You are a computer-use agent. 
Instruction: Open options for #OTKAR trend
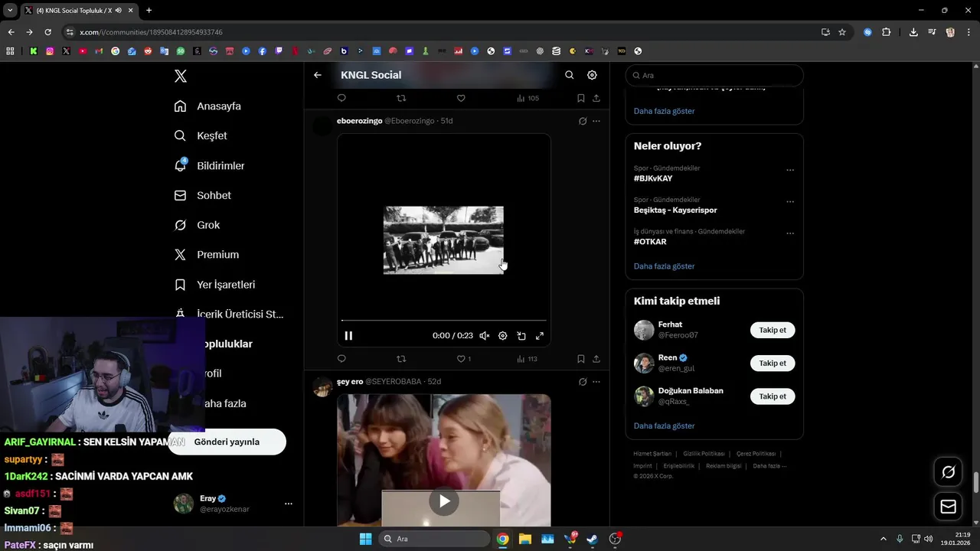pos(790,233)
